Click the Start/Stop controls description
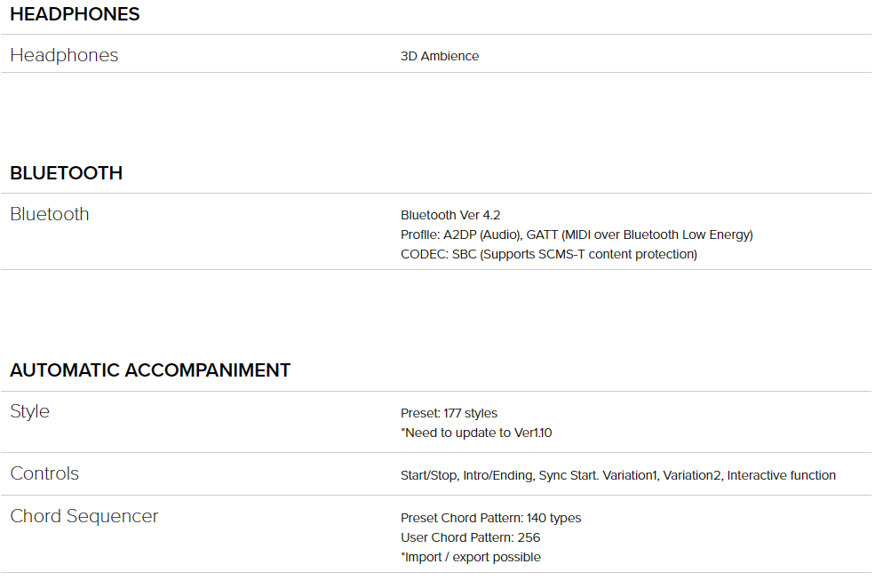Image resolution: width=875 pixels, height=588 pixels. tap(618, 475)
